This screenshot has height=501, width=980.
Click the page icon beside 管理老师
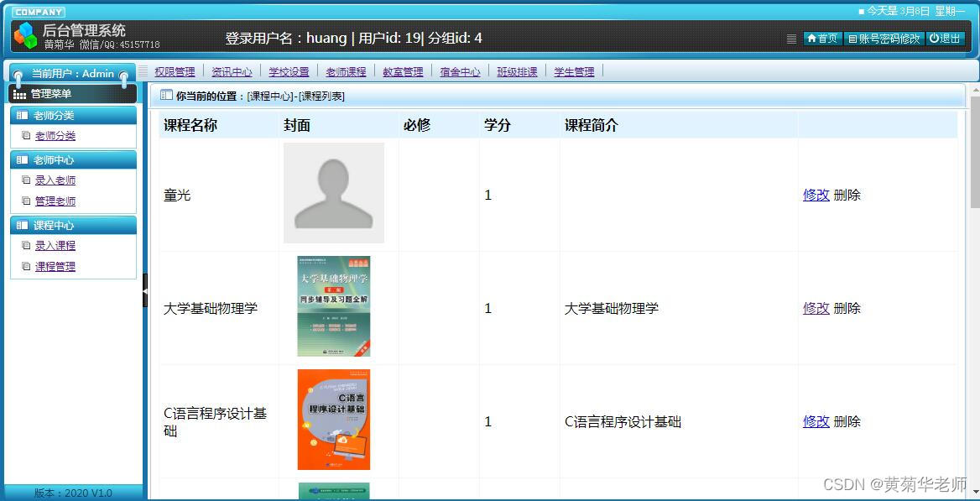click(x=26, y=201)
